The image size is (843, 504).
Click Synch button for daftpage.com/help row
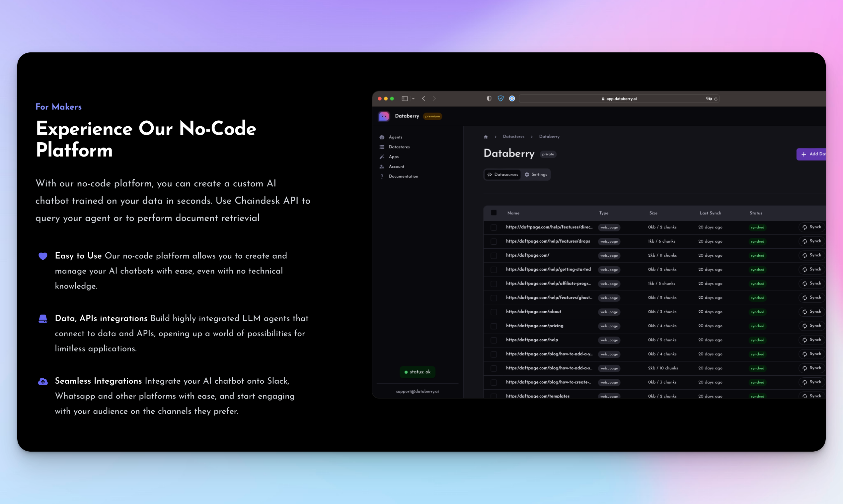[x=812, y=340]
